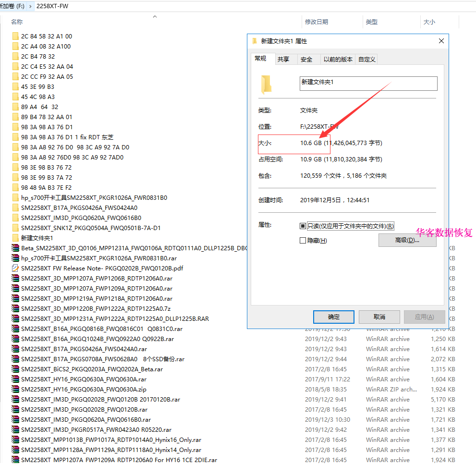476x464 pixels.
Task: Select folder icon of 98 48 9A B3 7E F2
Action: point(15,188)
